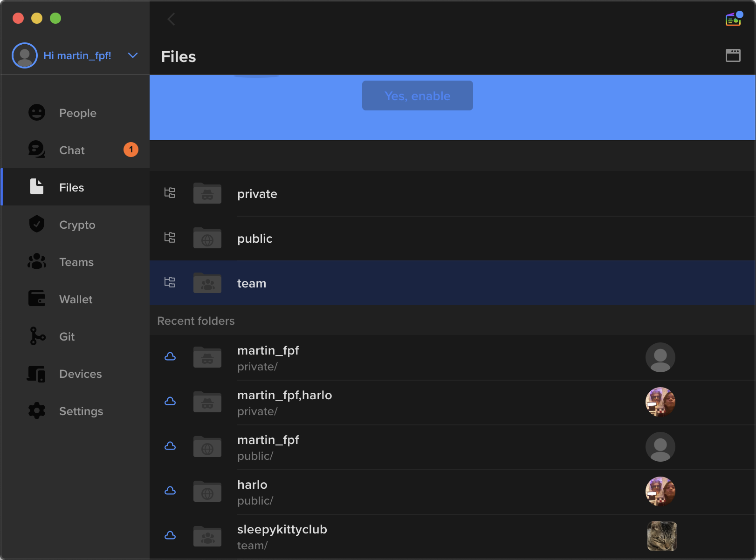Click the Crypto shield icon
The height and width of the screenshot is (560, 756).
(x=37, y=224)
